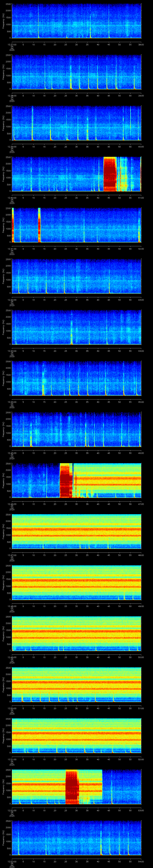The width and height of the screenshot is (153, 868).
Task: Click the '48:00' end time label
Action: (141, 555)
